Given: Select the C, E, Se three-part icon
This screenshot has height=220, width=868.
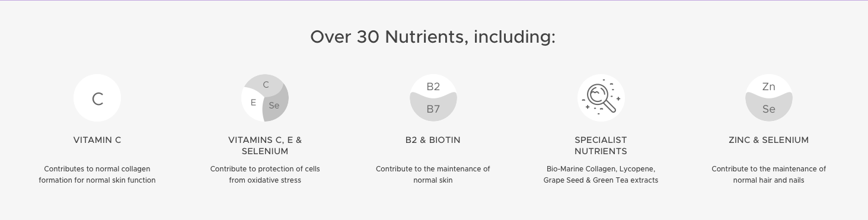Looking at the screenshot, I should pos(265,98).
